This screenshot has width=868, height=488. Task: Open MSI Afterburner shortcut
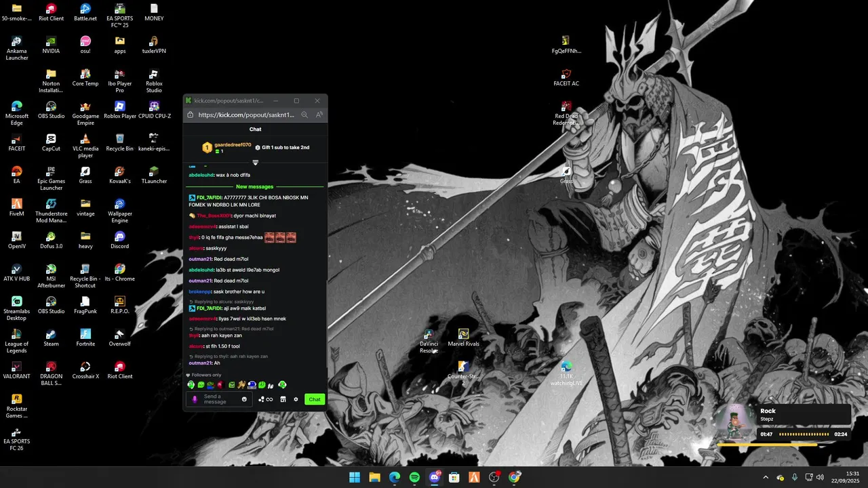(x=51, y=276)
